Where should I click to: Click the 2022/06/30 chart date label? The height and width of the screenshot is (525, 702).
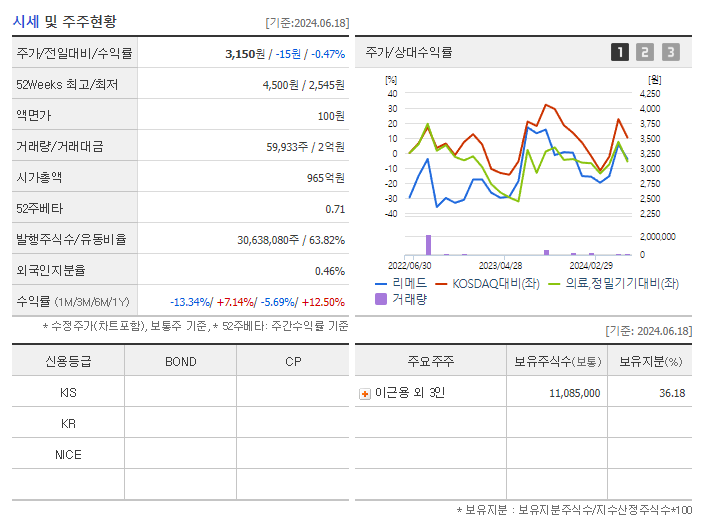(409, 266)
